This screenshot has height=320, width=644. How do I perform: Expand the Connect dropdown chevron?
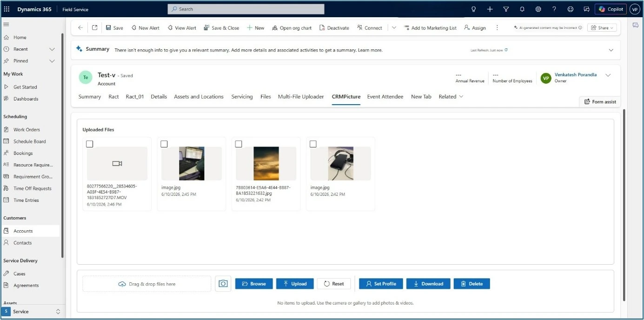pos(394,28)
